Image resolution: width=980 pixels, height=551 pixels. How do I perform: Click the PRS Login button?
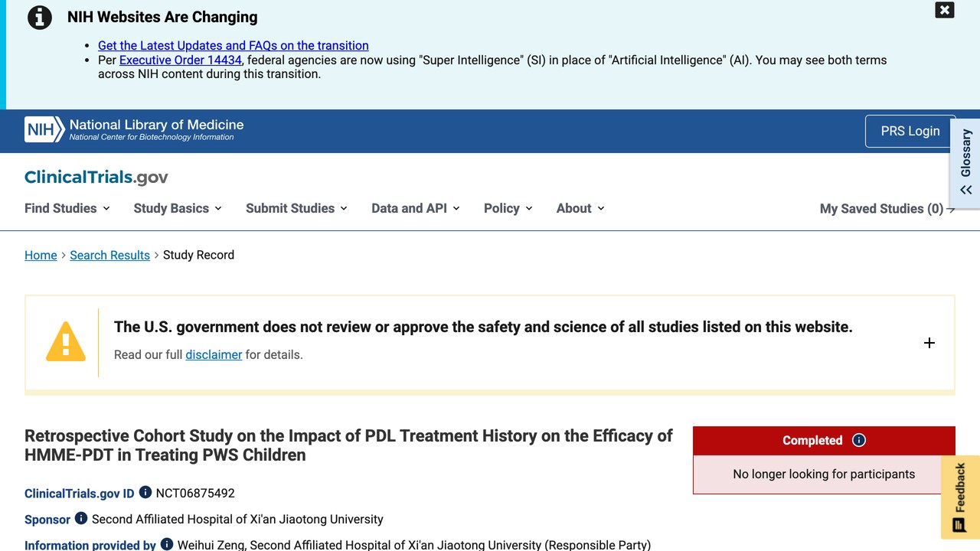point(910,131)
